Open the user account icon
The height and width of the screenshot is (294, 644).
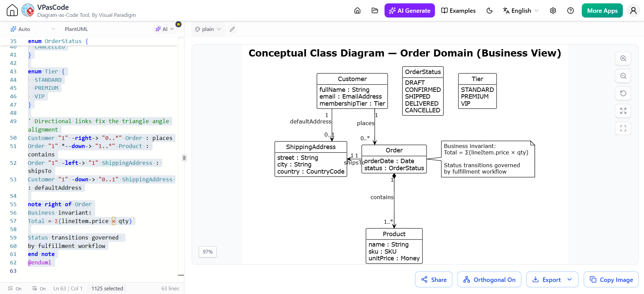(x=633, y=10)
